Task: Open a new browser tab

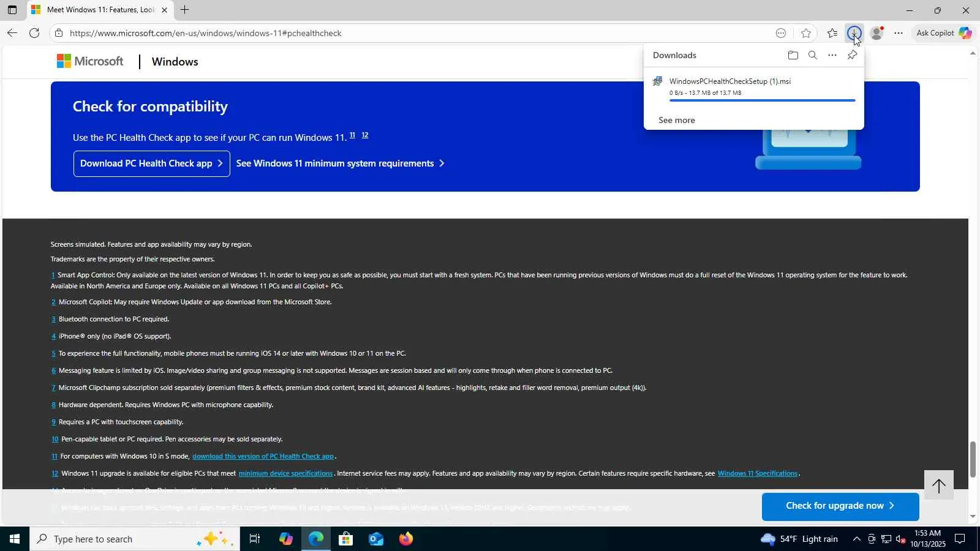Action: pyautogui.click(x=184, y=10)
